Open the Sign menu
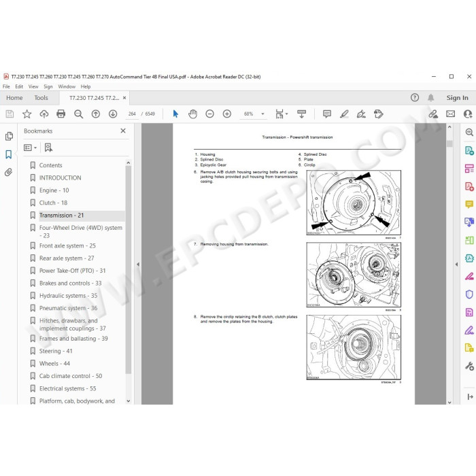 pyautogui.click(x=48, y=86)
